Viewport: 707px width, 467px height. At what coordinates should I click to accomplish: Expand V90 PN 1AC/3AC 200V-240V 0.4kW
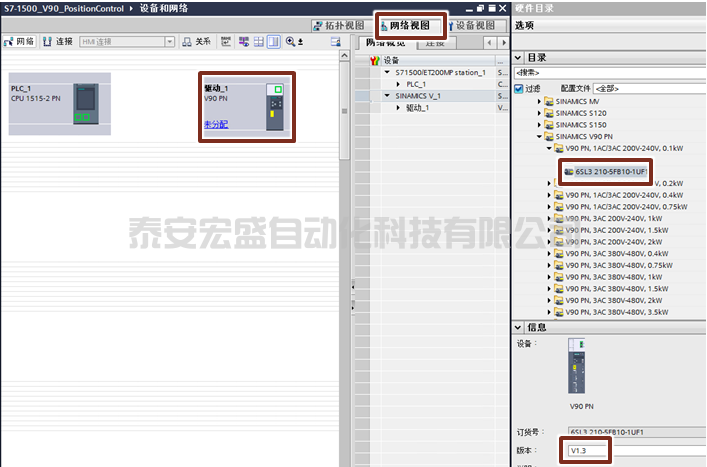[x=549, y=195]
